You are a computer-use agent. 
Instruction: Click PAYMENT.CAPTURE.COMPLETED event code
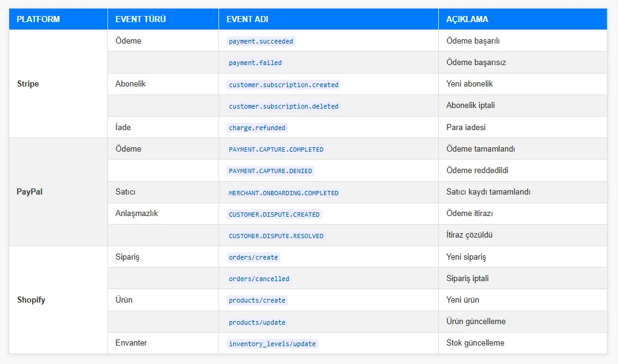click(276, 149)
